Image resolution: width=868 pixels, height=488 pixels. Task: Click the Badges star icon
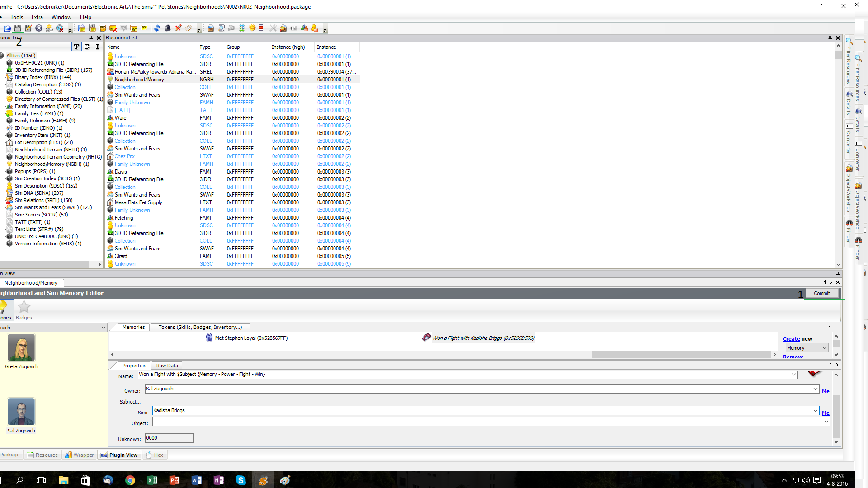24,308
